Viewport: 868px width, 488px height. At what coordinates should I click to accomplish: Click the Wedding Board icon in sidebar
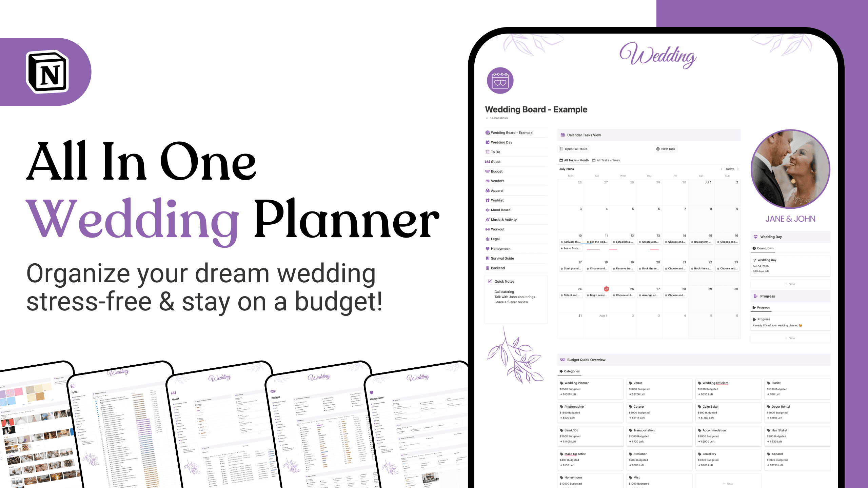click(487, 132)
